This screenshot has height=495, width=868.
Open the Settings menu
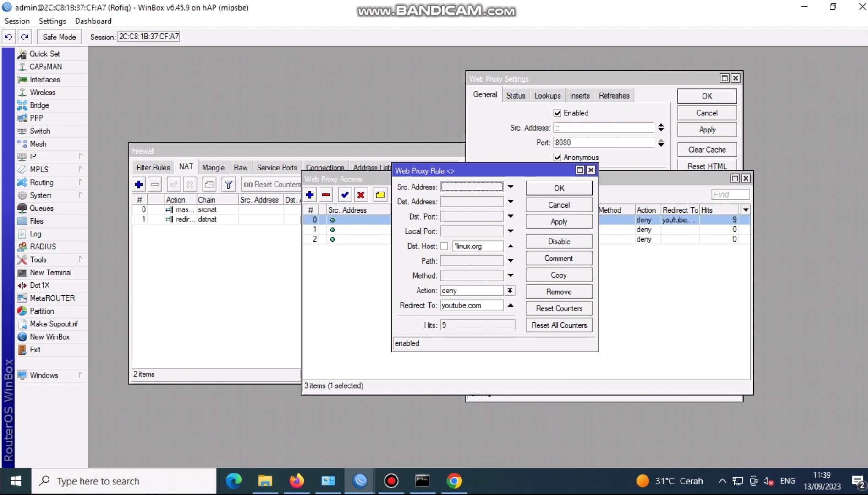(x=52, y=21)
